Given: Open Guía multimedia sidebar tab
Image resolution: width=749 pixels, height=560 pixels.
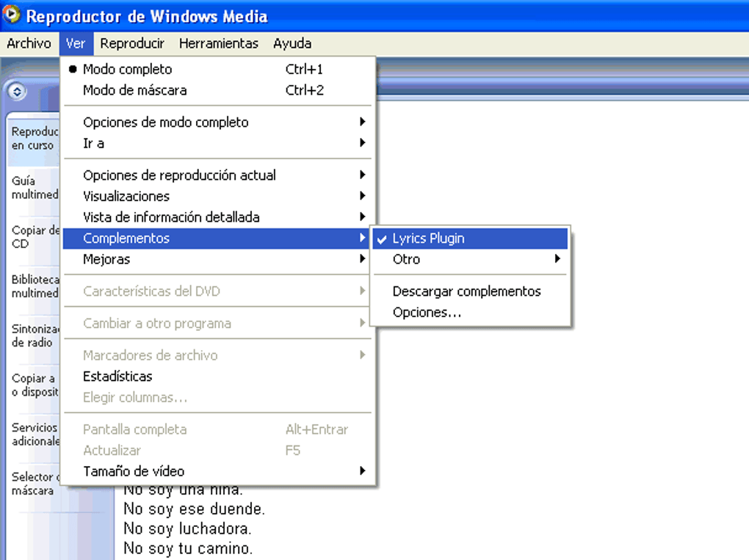Looking at the screenshot, I should [34, 188].
